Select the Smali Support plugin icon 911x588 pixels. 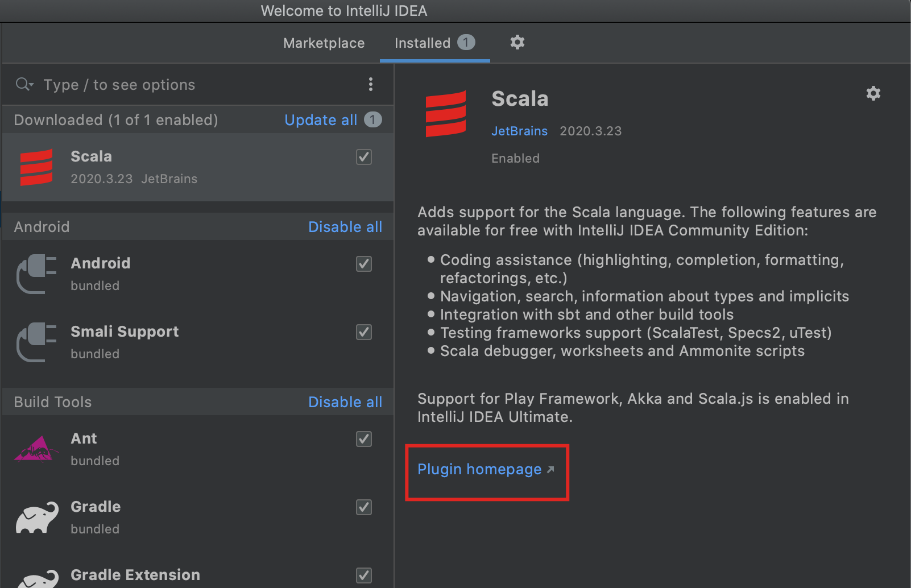pos(36,342)
